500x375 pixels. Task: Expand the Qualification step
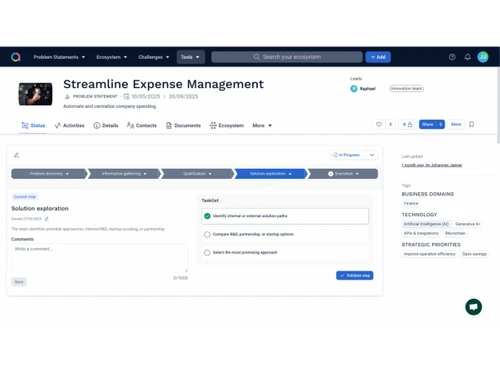(x=197, y=174)
